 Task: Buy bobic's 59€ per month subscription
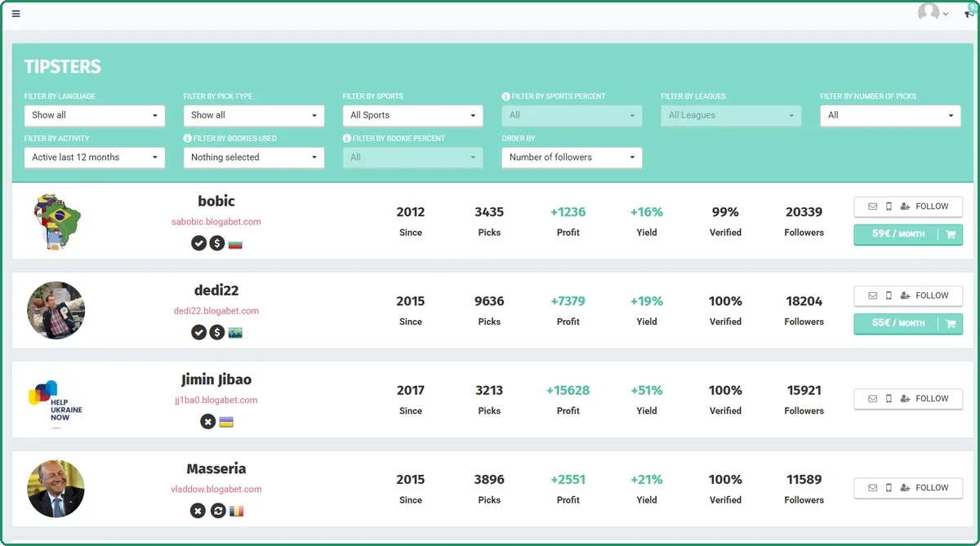[x=908, y=234]
